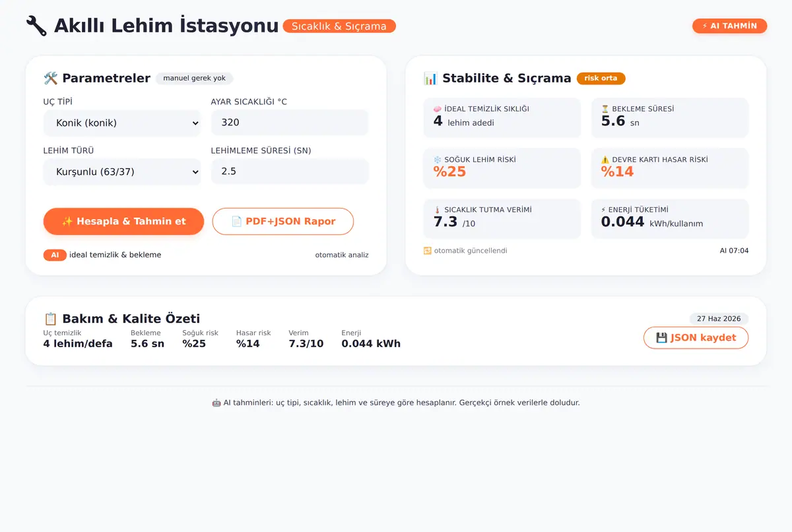This screenshot has width=792, height=532.
Task: Click the 4 lehim/defa summary value
Action: pos(78,344)
